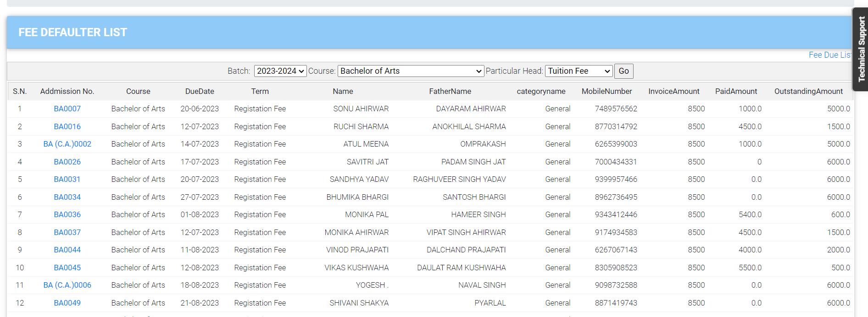Image resolution: width=868 pixels, height=317 pixels.
Task: Click due date 21-08-2023
Action: click(200, 303)
